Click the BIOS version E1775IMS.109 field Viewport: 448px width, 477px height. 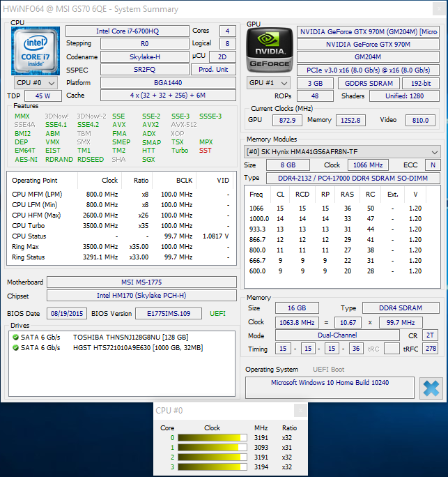169,313
